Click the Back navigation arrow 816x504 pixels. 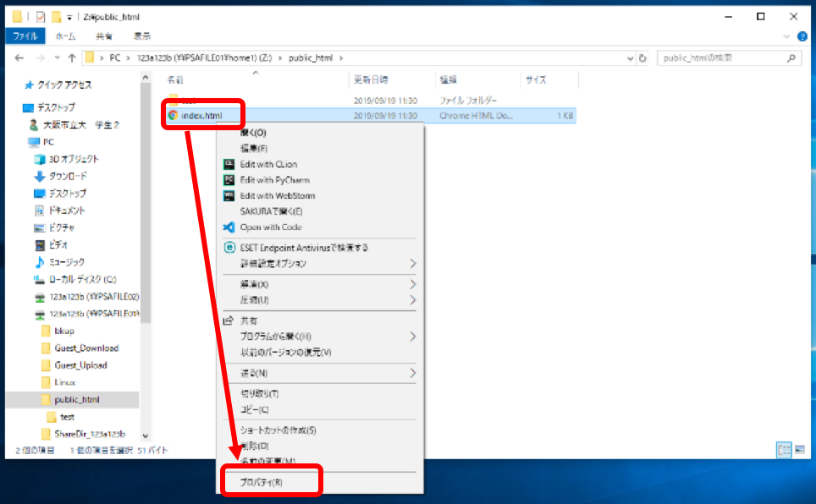tap(19, 58)
